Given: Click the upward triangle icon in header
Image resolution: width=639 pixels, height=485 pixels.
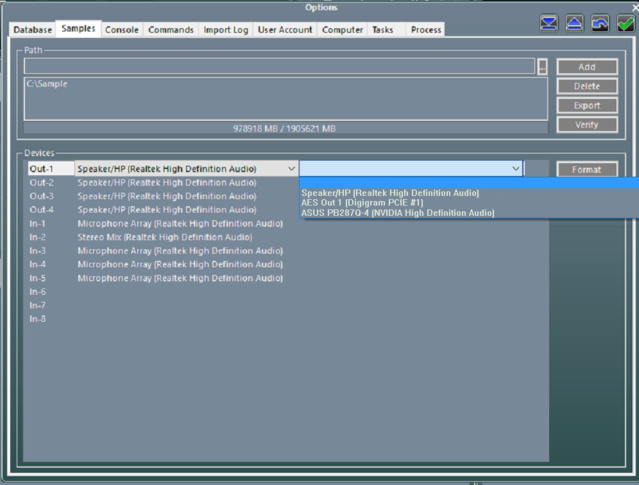Looking at the screenshot, I should [x=575, y=24].
